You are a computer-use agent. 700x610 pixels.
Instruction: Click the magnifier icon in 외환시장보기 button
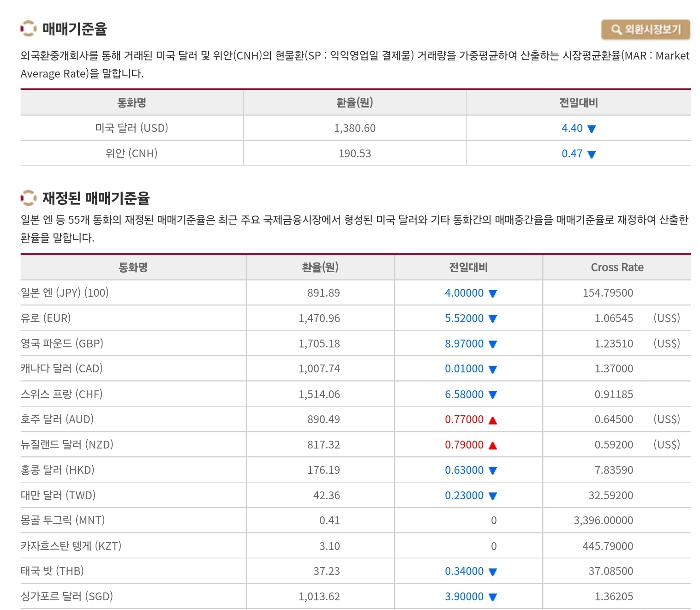click(616, 30)
